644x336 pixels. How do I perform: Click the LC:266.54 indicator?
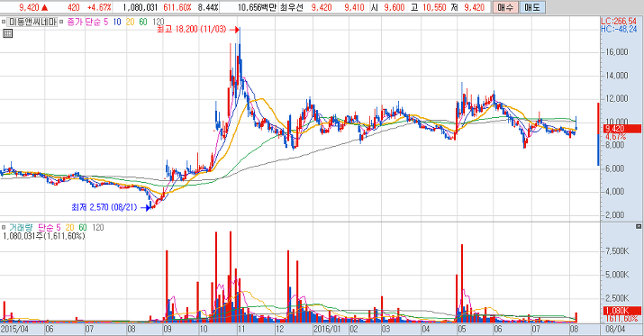coord(619,22)
